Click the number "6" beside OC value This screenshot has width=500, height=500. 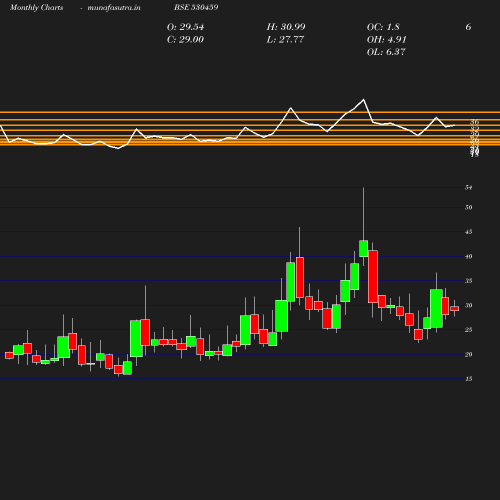pyautogui.click(x=468, y=27)
